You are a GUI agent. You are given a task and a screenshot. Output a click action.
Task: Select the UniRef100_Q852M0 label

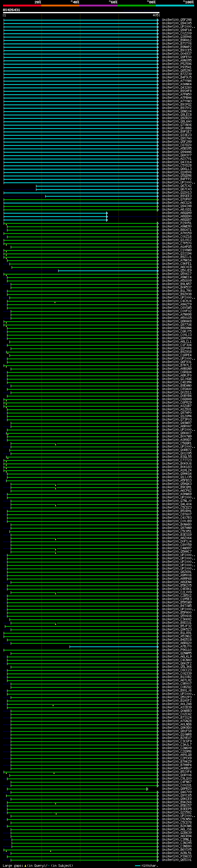click(177, 71)
